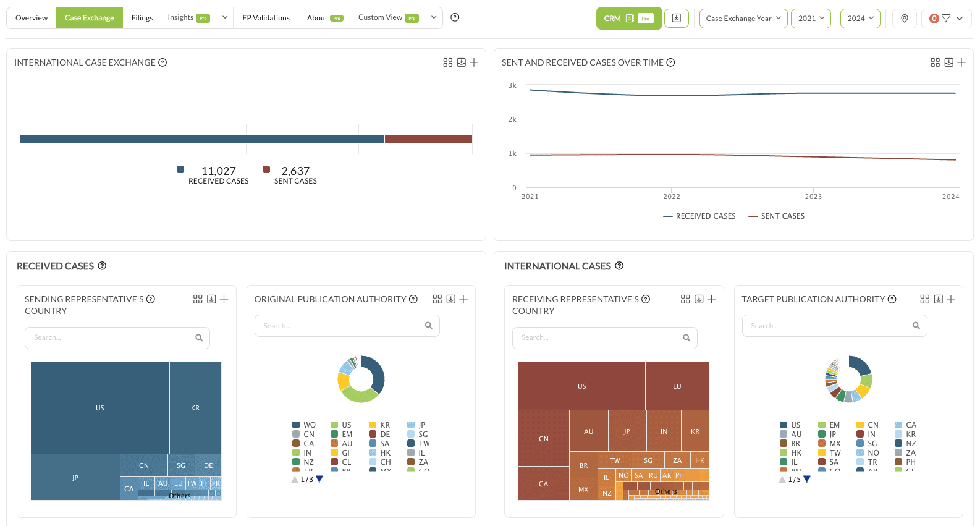The width and height of the screenshot is (980, 526).
Task: Toggle US legend entry in Target Publication Authority
Action: 790,425
